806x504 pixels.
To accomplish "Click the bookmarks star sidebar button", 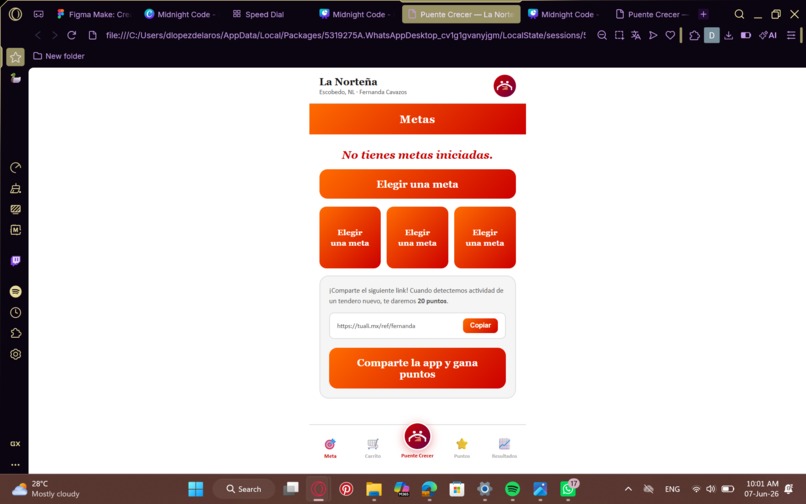I will [15, 57].
